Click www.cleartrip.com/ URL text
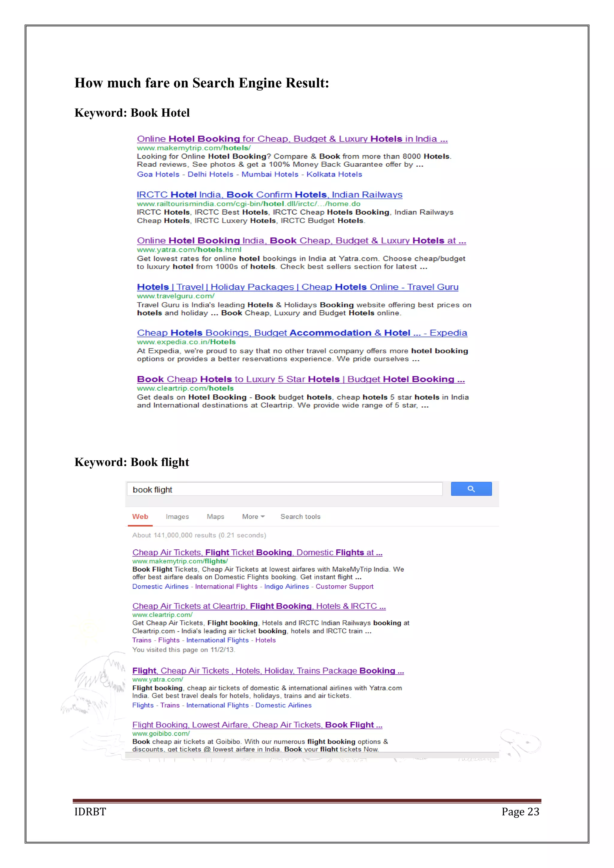Viewport: 614px width, 868px height. 162,615
